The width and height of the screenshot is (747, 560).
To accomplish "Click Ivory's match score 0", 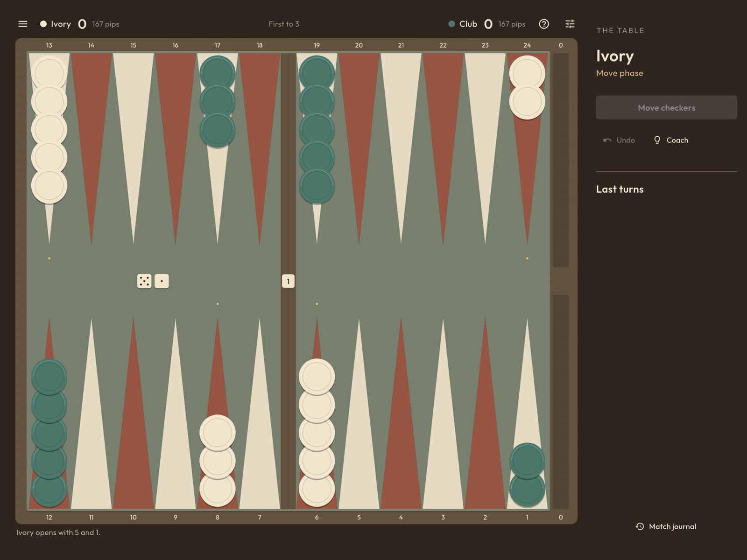I will click(82, 24).
